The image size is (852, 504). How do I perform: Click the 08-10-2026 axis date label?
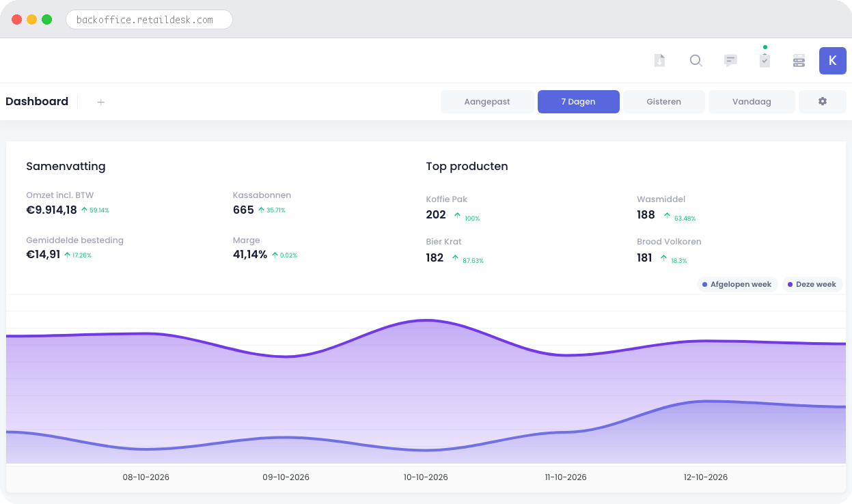146,477
